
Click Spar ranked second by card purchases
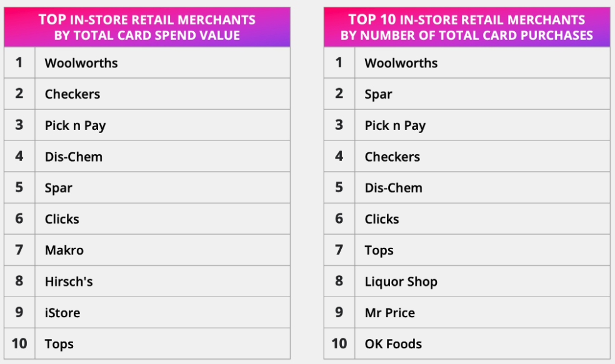(x=379, y=94)
